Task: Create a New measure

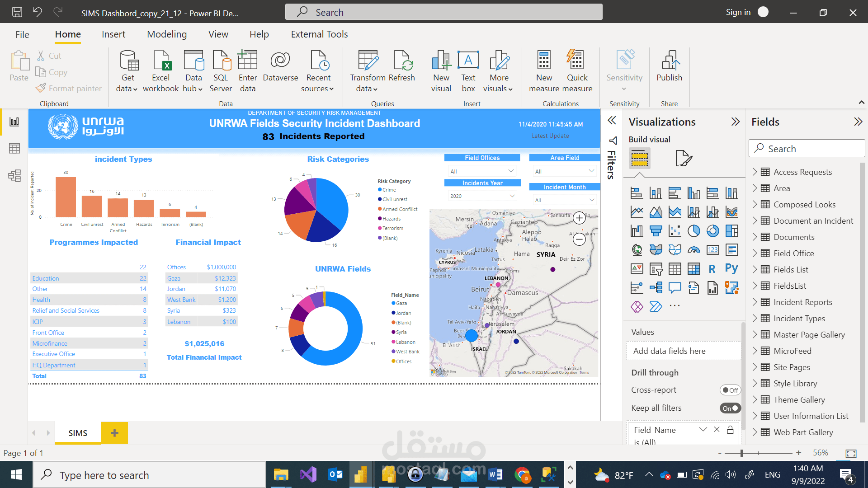Action: pyautogui.click(x=544, y=71)
